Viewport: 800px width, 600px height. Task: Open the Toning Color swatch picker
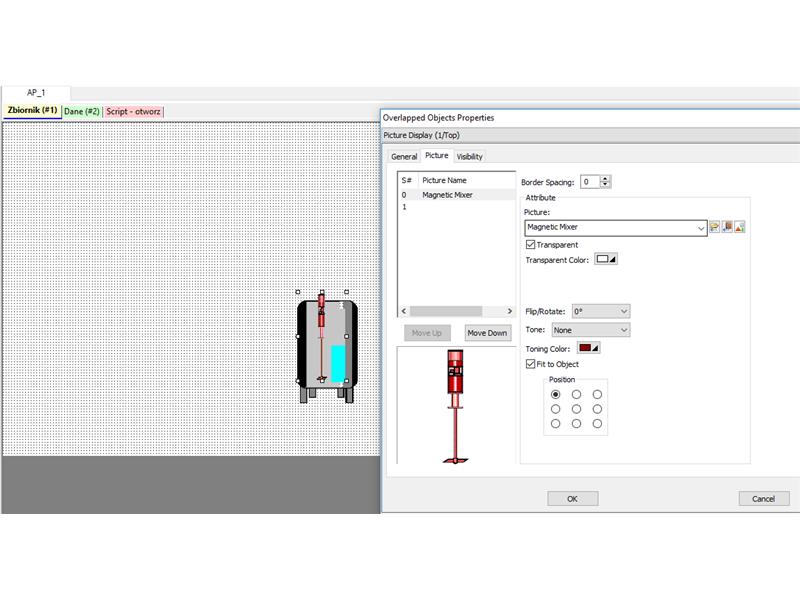tap(588, 348)
